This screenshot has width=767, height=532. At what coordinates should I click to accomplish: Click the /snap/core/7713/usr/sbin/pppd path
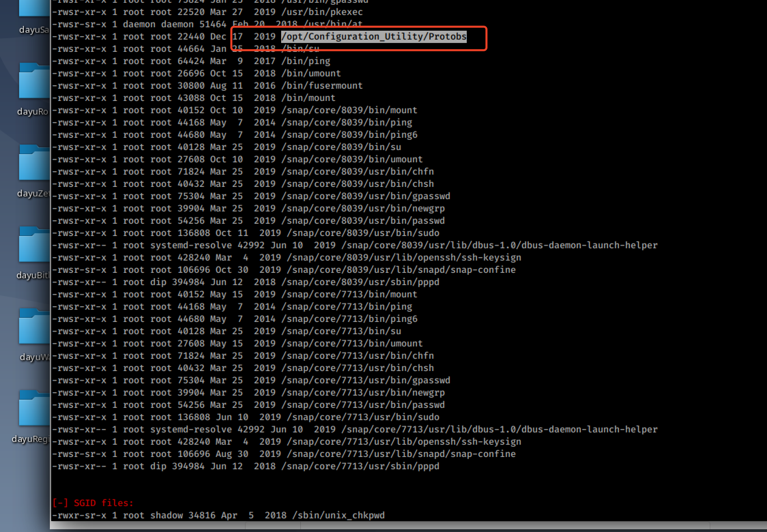(360, 466)
